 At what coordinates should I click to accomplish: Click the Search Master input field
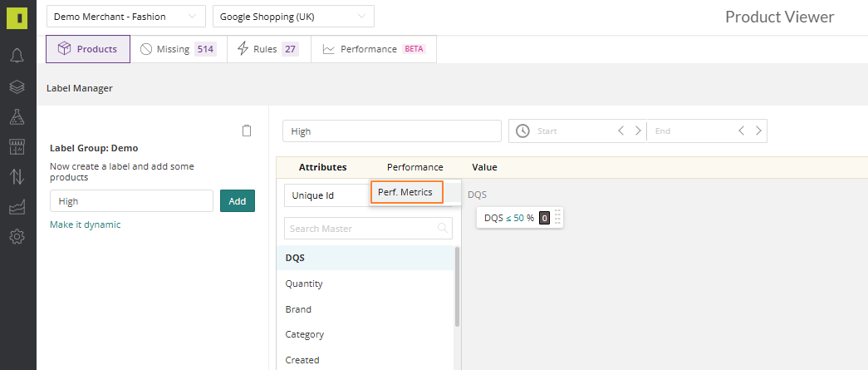coord(368,228)
